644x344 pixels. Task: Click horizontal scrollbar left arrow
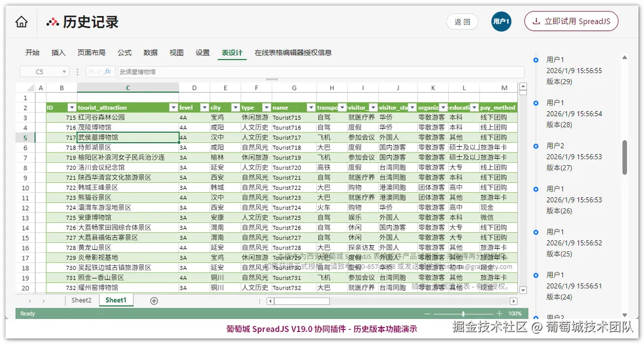pos(270,301)
